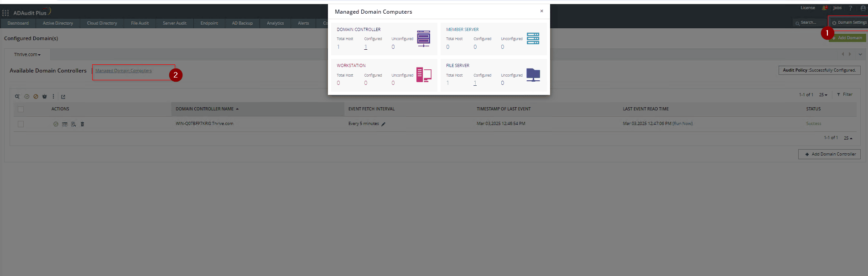
Task: Click the pink Workstation computer icon in popup
Action: [x=424, y=75]
